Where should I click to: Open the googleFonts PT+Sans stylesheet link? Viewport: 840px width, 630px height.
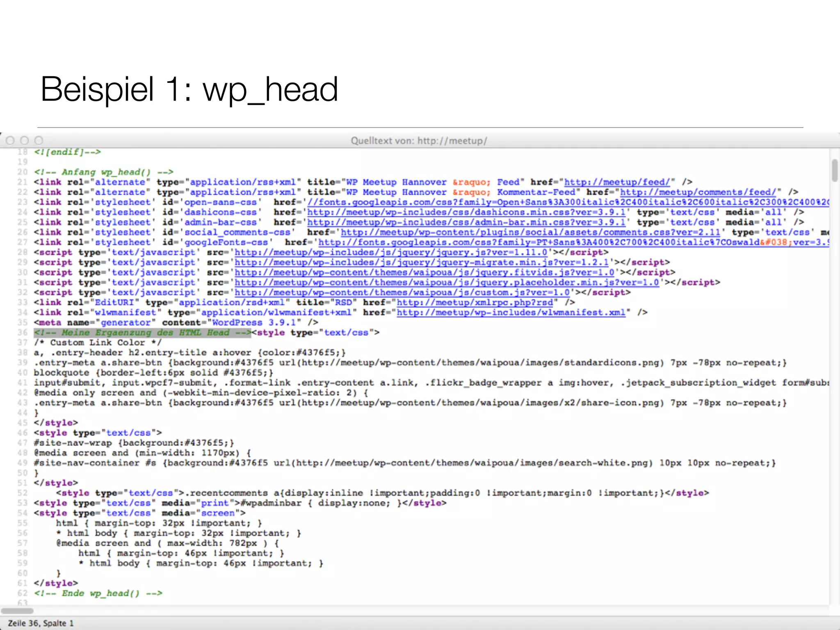(x=574, y=242)
